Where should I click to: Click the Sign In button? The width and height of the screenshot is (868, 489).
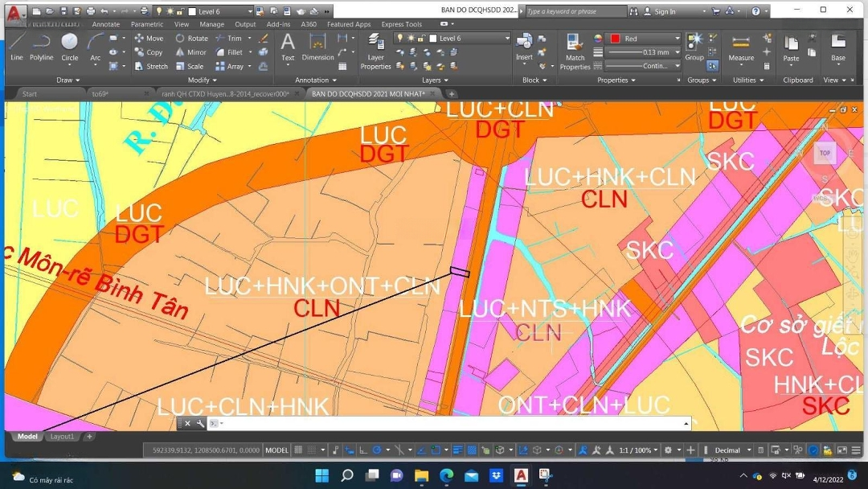click(x=664, y=12)
